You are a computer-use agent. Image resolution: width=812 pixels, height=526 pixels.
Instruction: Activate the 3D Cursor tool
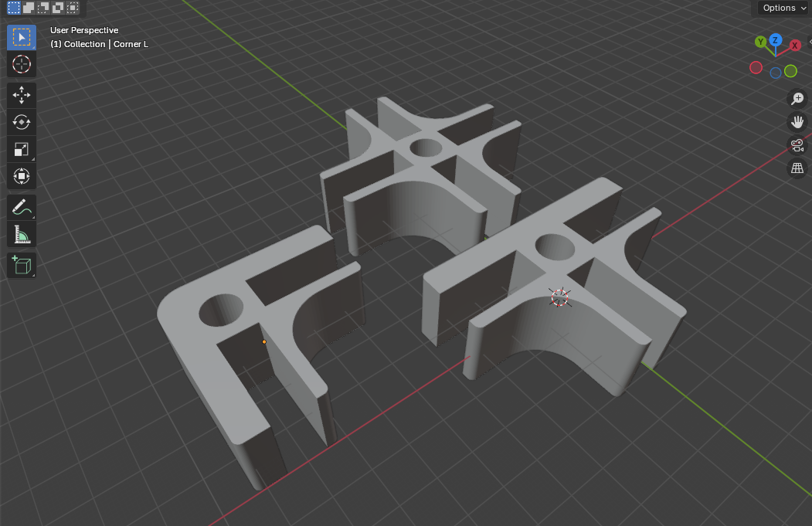point(21,65)
